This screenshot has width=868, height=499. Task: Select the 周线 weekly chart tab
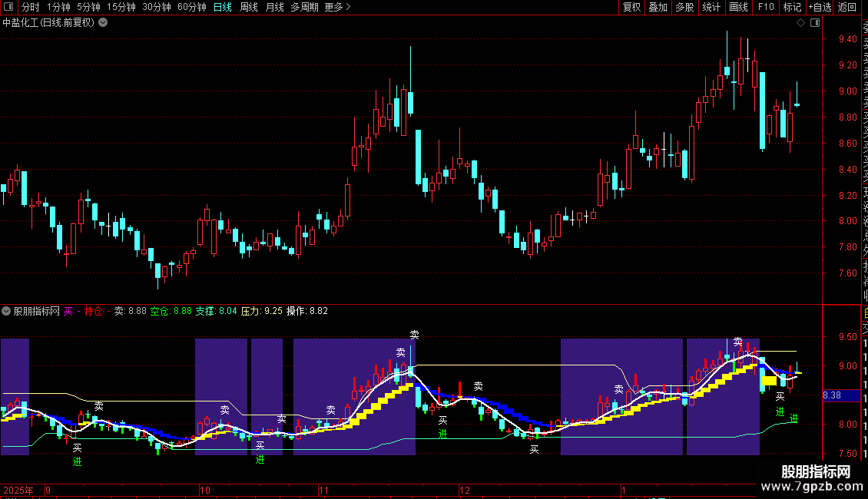coord(249,7)
